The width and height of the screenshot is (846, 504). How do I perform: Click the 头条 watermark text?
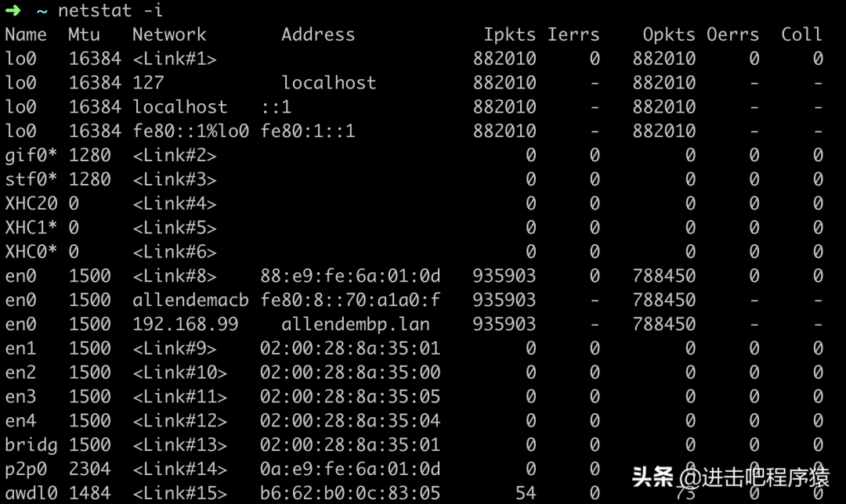[x=653, y=477]
